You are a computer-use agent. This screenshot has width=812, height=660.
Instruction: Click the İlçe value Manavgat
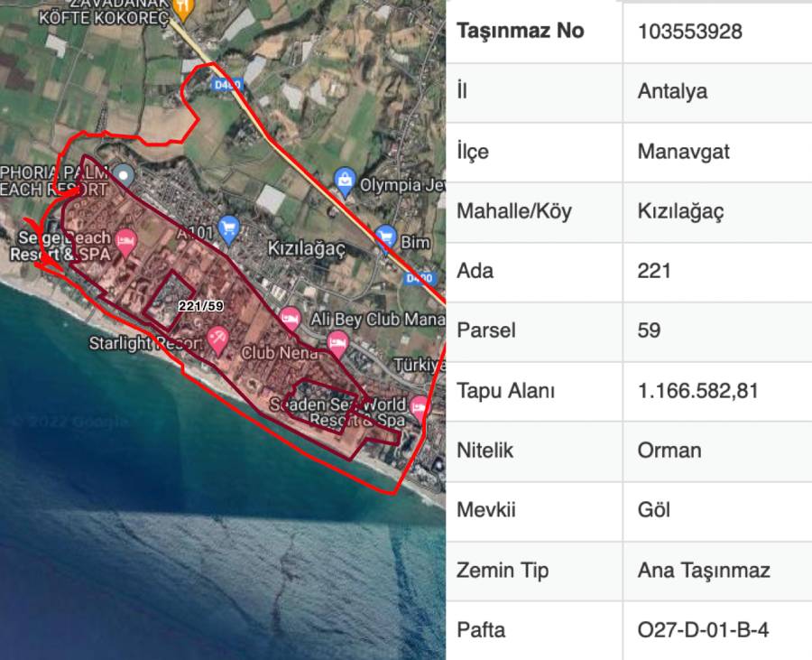pyautogui.click(x=683, y=152)
